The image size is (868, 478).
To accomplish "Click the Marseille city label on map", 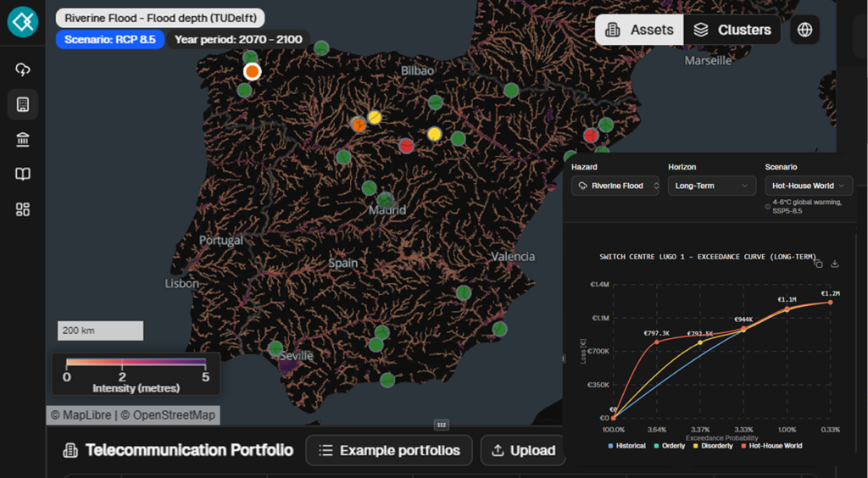I will click(708, 61).
